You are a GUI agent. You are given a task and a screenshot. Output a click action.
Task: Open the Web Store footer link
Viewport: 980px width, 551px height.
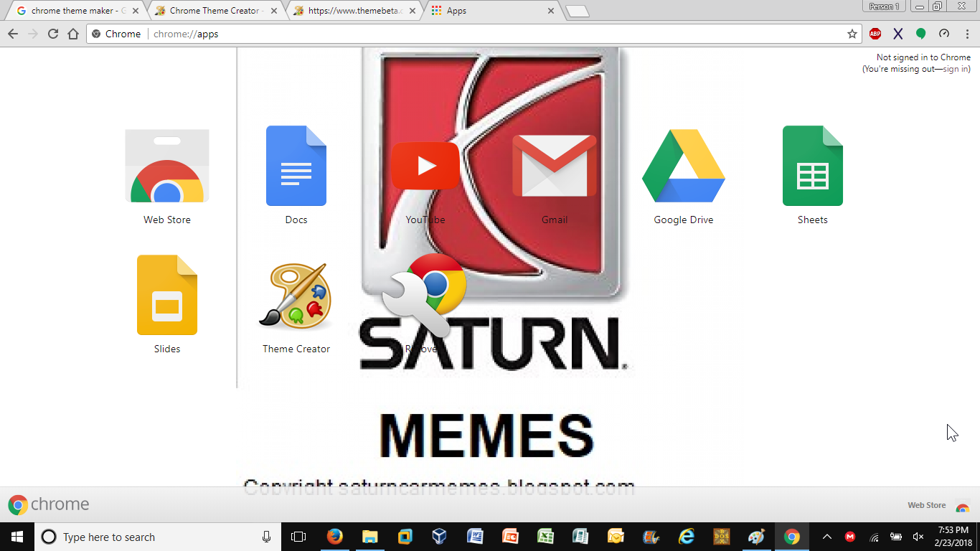938,505
